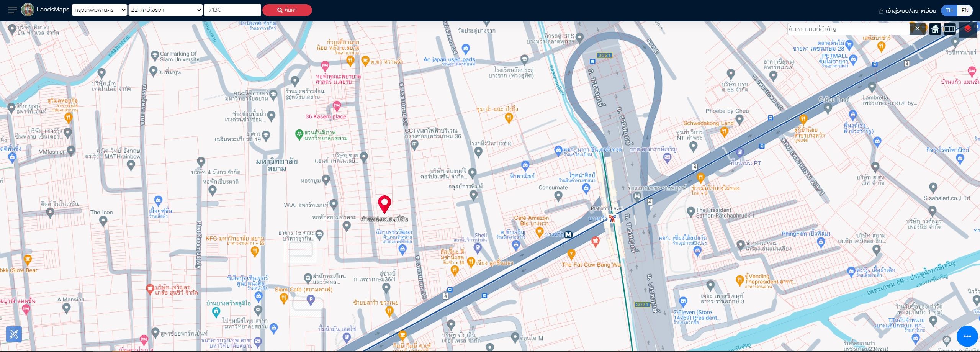Click the ปั๊มน้ำมัน PT gas station pin
The width and height of the screenshot is (980, 352).
click(x=739, y=153)
